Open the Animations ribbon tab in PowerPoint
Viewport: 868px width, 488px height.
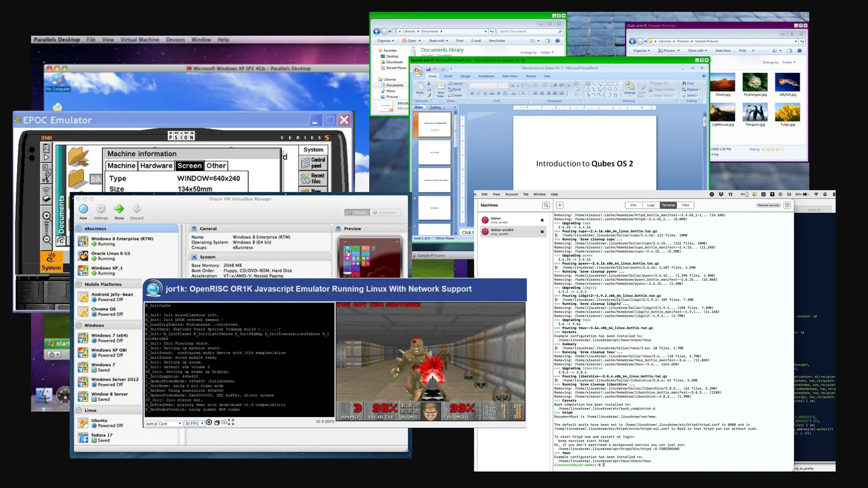coord(486,76)
